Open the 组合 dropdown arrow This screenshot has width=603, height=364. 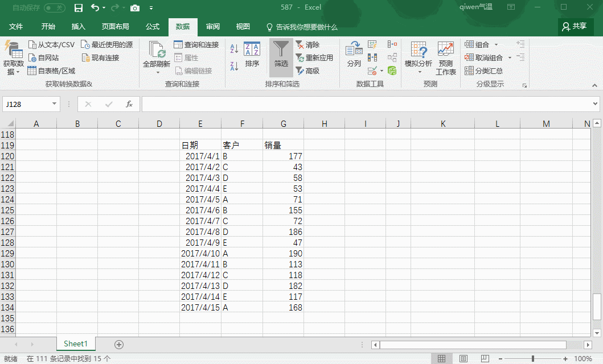click(x=496, y=45)
